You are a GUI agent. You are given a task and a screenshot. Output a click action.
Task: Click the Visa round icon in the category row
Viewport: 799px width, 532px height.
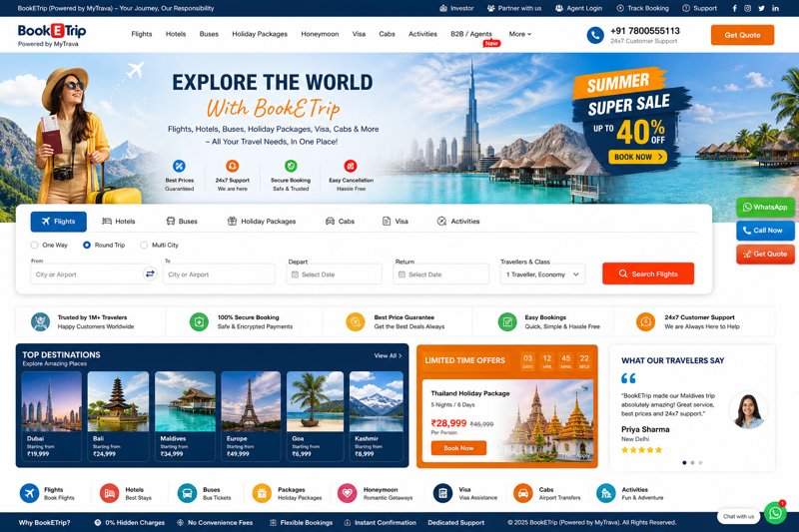pos(442,493)
